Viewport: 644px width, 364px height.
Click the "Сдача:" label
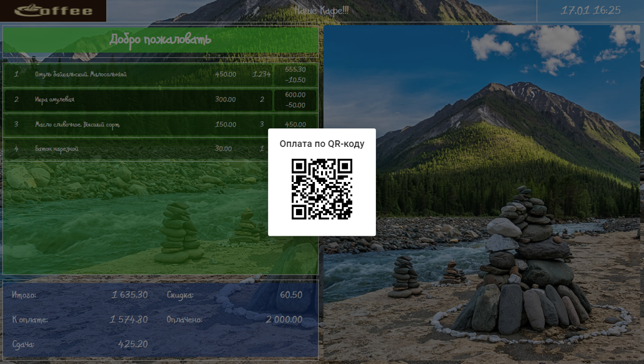click(23, 344)
